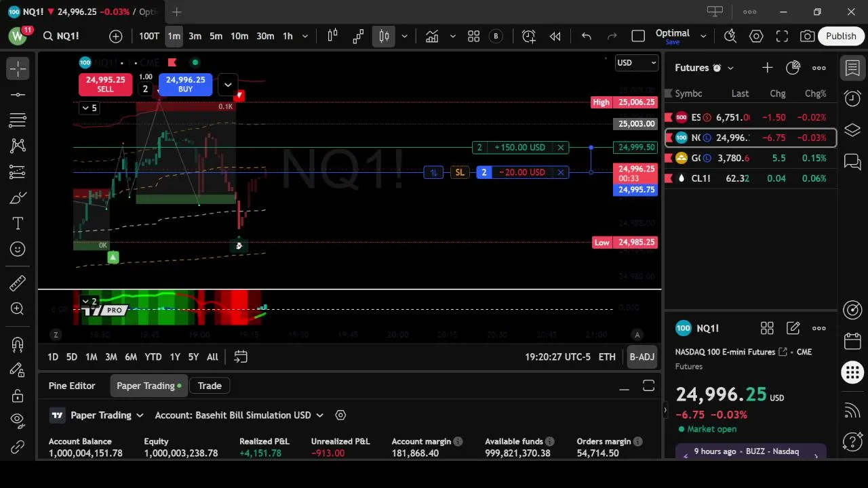
Task: Select the Text tool in left toolbar
Action: pos(18,224)
